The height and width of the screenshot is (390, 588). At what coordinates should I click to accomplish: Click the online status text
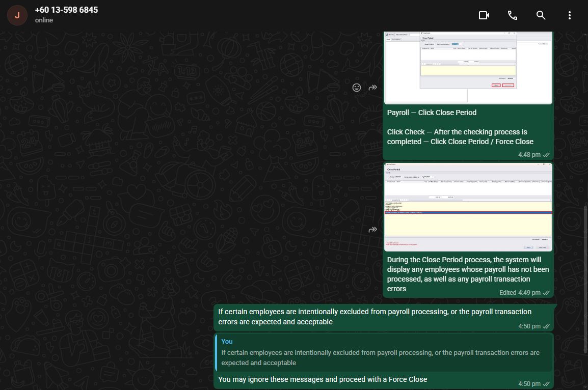click(44, 20)
